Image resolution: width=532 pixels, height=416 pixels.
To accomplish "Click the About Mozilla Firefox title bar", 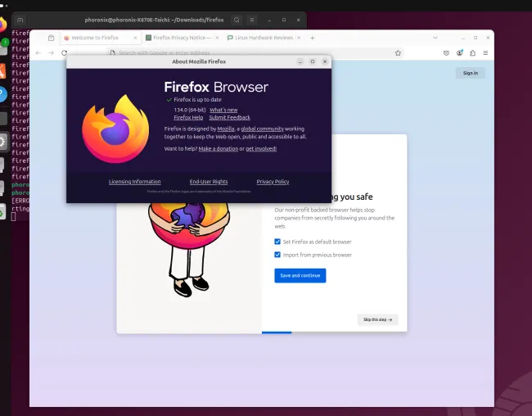I will [x=199, y=61].
